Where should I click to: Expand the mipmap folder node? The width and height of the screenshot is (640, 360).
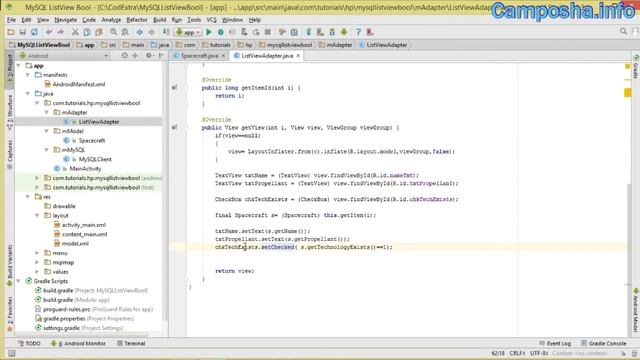click(37, 262)
